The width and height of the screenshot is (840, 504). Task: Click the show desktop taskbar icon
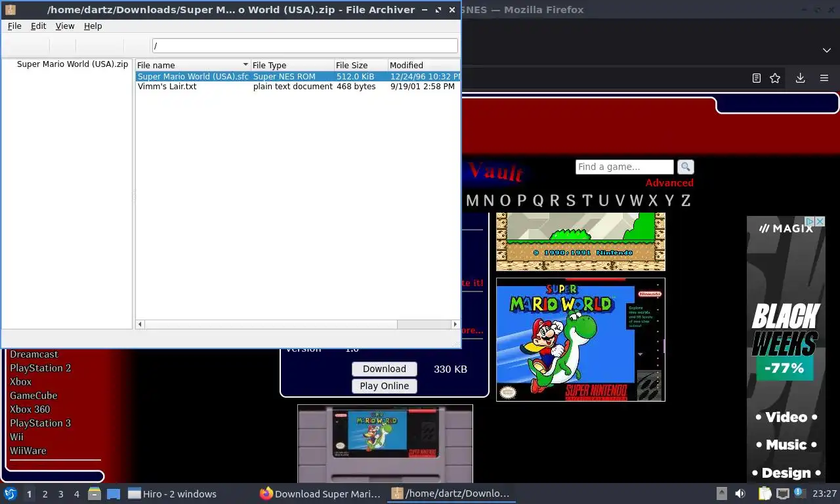114,493
